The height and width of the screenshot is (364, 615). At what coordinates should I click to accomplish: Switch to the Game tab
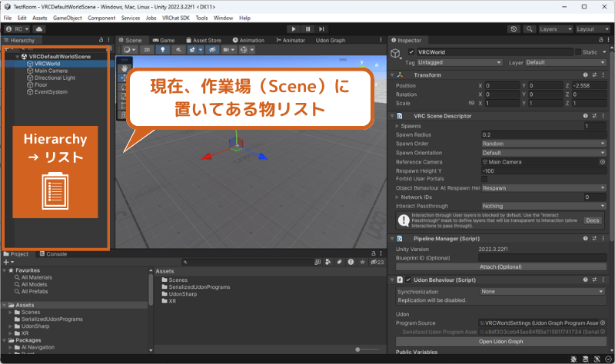[x=164, y=40]
